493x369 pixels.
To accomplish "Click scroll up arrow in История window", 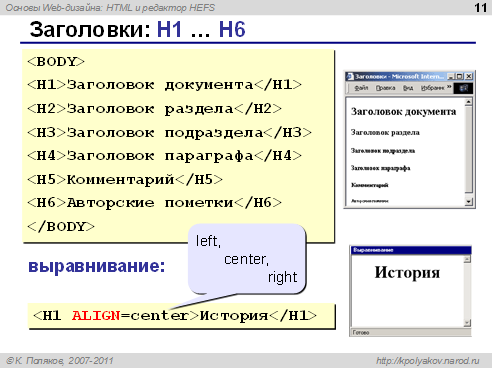I will (467, 259).
